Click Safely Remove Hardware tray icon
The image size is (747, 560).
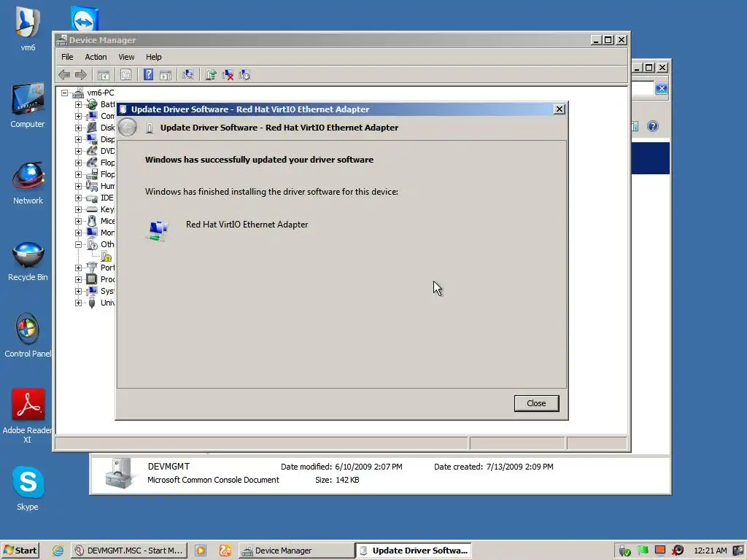tap(624, 551)
